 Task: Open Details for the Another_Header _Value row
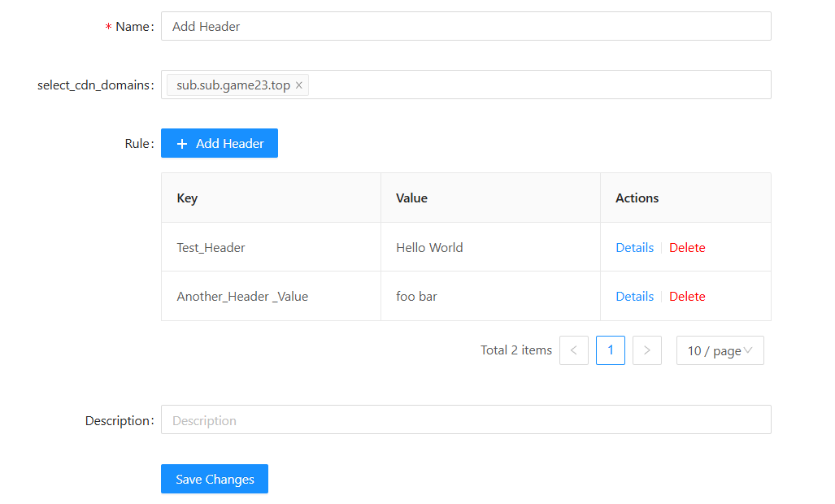point(634,297)
